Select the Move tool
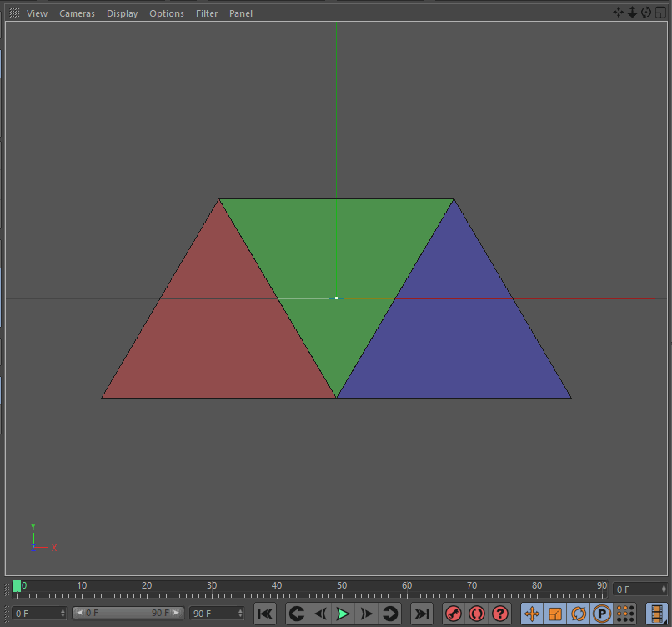Screen dimensions: 672x627 (x=532, y=613)
